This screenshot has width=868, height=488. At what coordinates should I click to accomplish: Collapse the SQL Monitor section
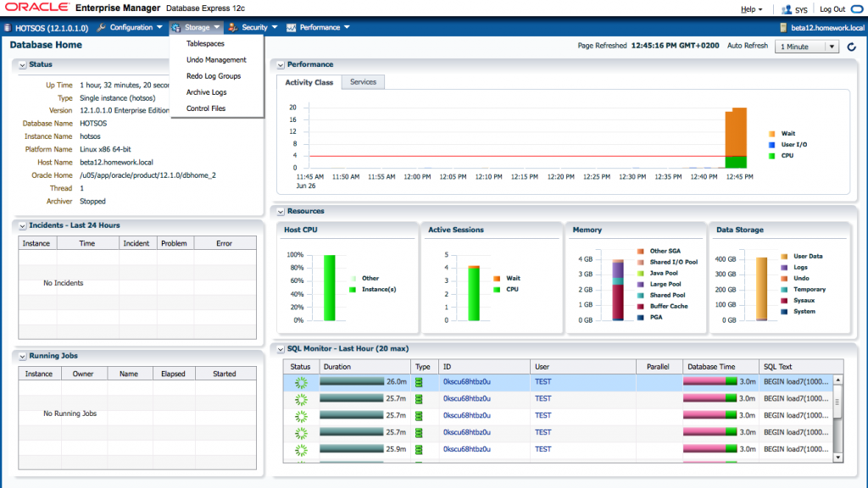click(280, 348)
